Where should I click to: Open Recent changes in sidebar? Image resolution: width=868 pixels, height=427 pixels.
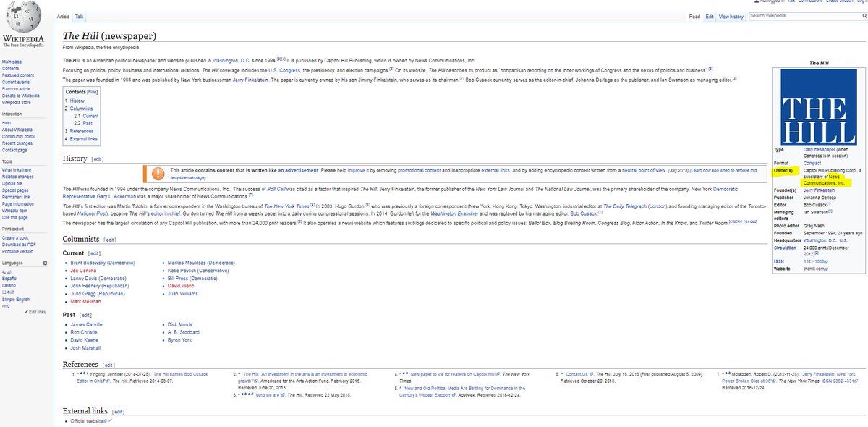(17, 143)
